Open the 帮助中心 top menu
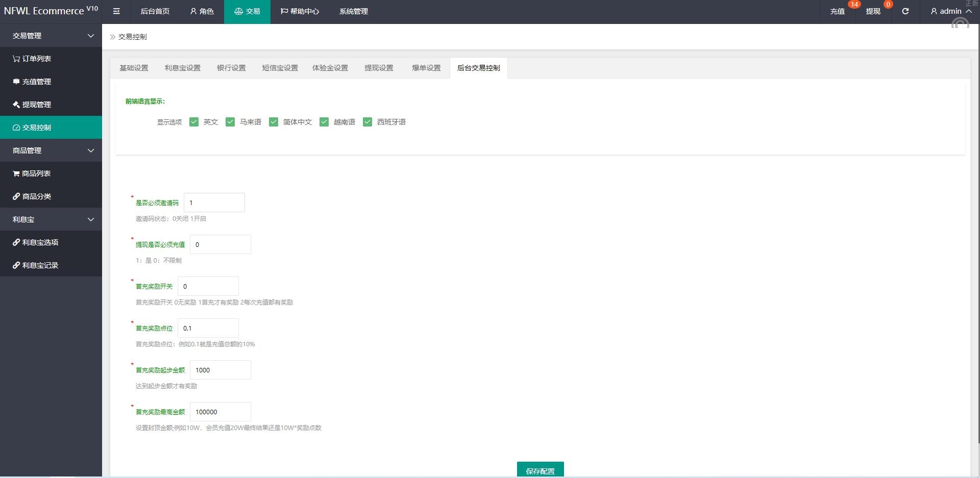 click(x=300, y=11)
